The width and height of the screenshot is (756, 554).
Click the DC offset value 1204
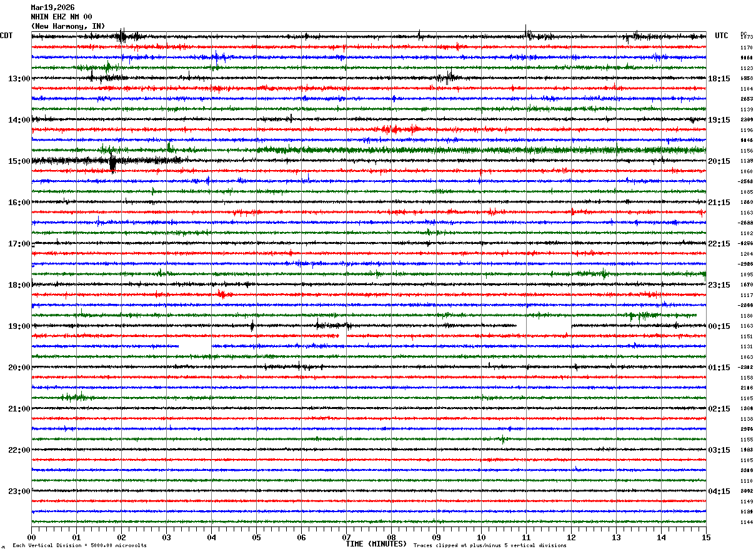[x=747, y=254]
